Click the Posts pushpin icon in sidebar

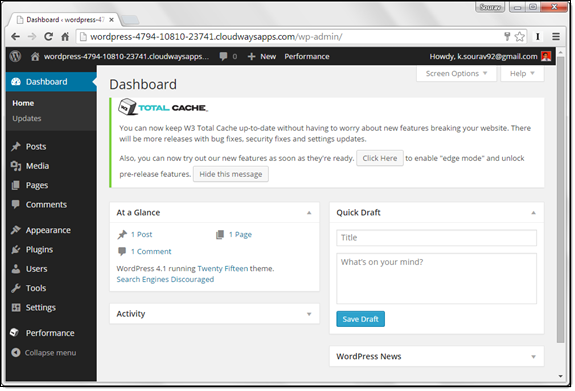click(16, 146)
